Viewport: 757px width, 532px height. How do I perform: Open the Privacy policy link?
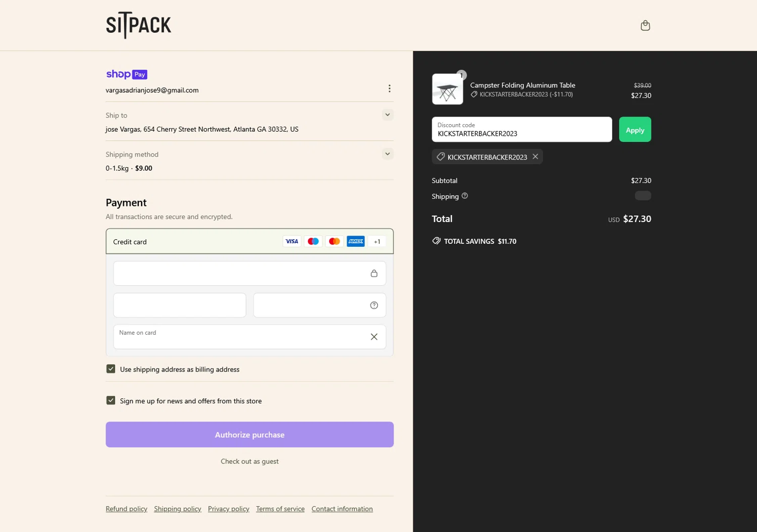click(x=229, y=509)
